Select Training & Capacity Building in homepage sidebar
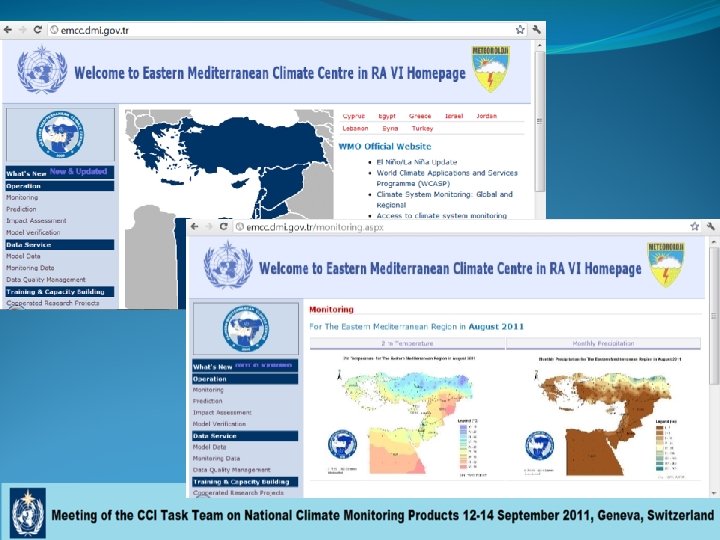 [x=60, y=292]
